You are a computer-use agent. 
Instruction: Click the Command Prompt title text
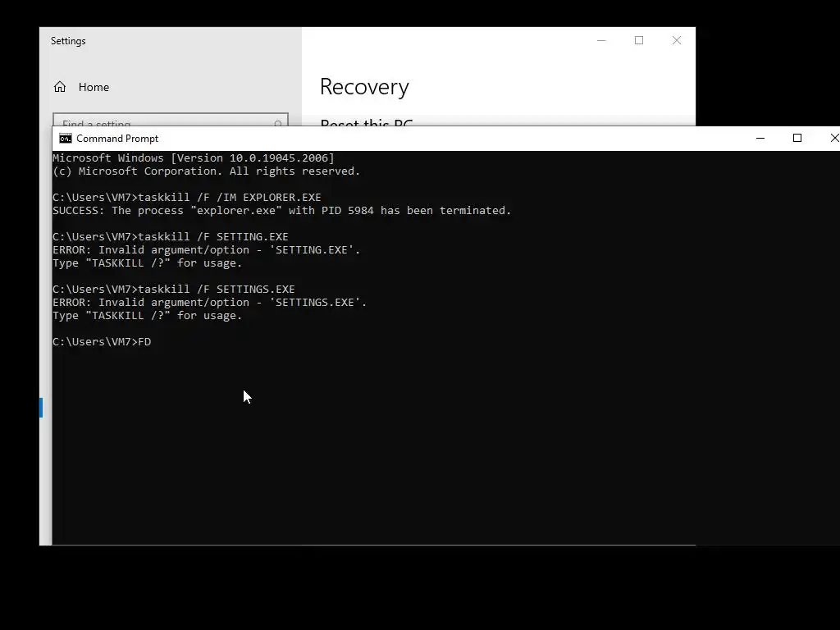(117, 139)
